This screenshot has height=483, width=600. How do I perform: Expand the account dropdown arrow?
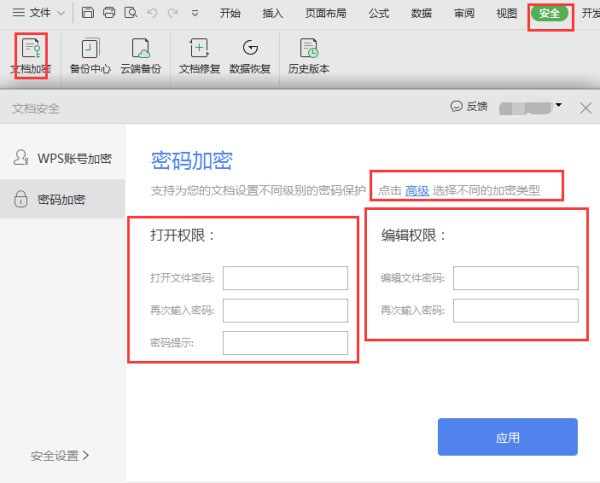coord(559,105)
